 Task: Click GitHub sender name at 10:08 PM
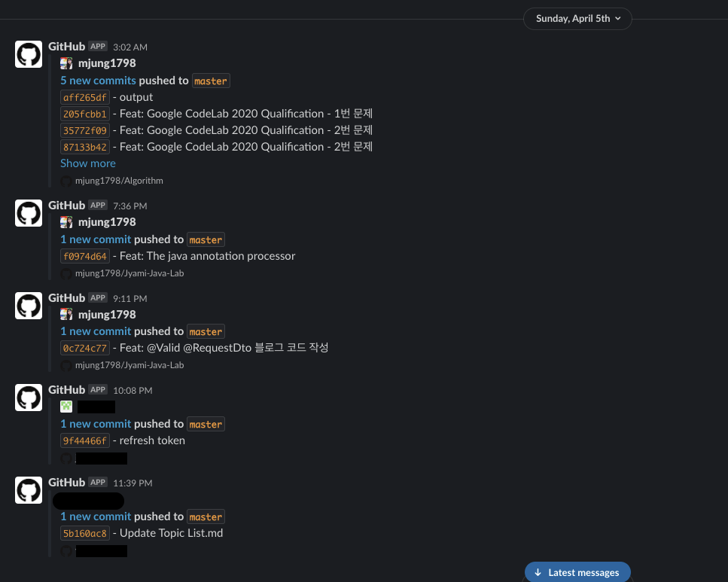point(66,390)
